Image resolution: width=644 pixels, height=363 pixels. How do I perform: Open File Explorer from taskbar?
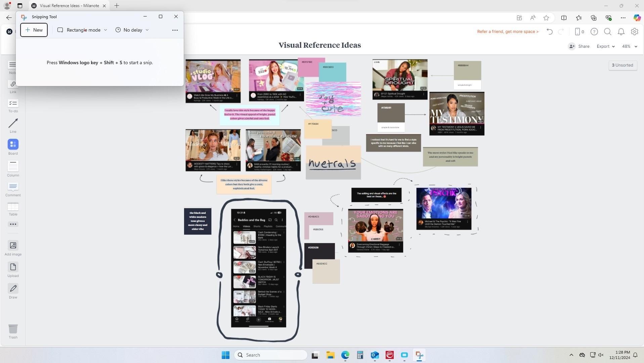pyautogui.click(x=330, y=355)
